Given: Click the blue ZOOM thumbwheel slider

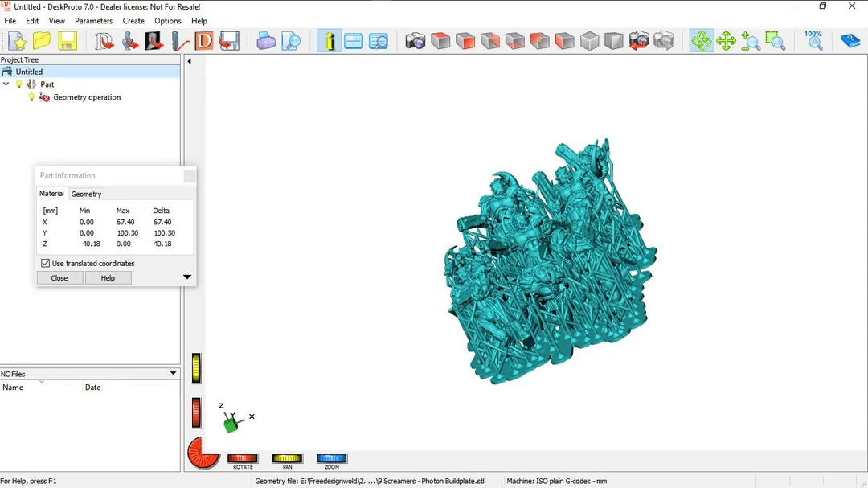Looking at the screenshot, I should pyautogui.click(x=331, y=459).
